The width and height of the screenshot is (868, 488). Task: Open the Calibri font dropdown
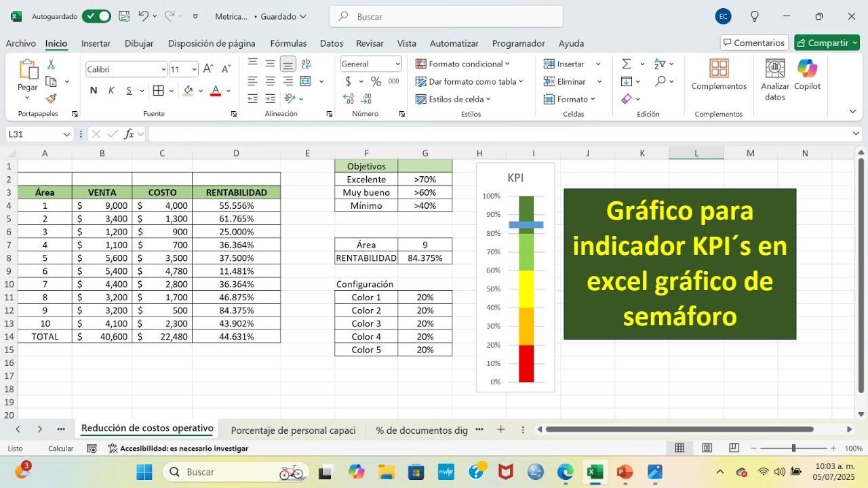125,68
